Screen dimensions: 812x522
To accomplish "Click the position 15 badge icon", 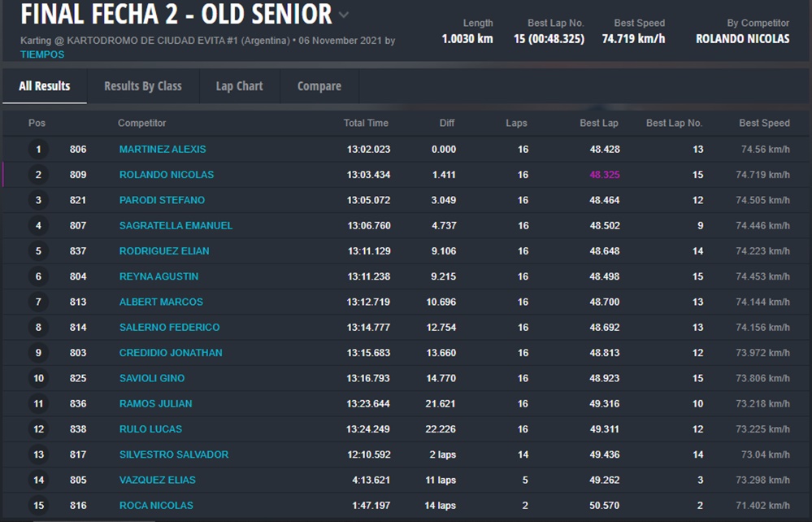I will pyautogui.click(x=37, y=506).
